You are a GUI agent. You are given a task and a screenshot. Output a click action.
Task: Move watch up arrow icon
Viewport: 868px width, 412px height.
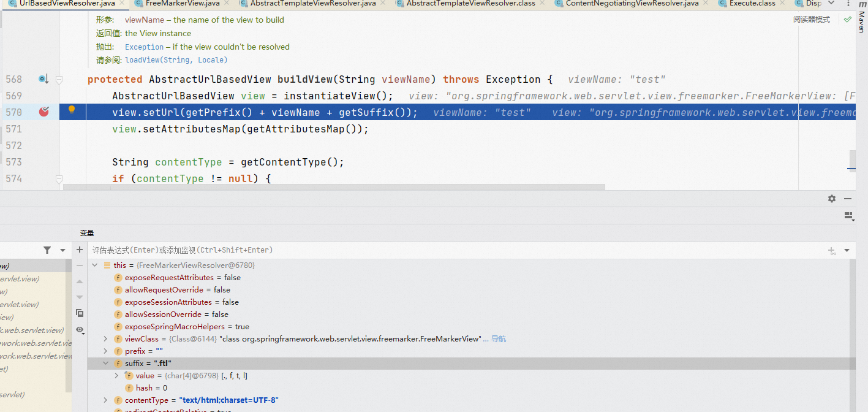pyautogui.click(x=80, y=281)
